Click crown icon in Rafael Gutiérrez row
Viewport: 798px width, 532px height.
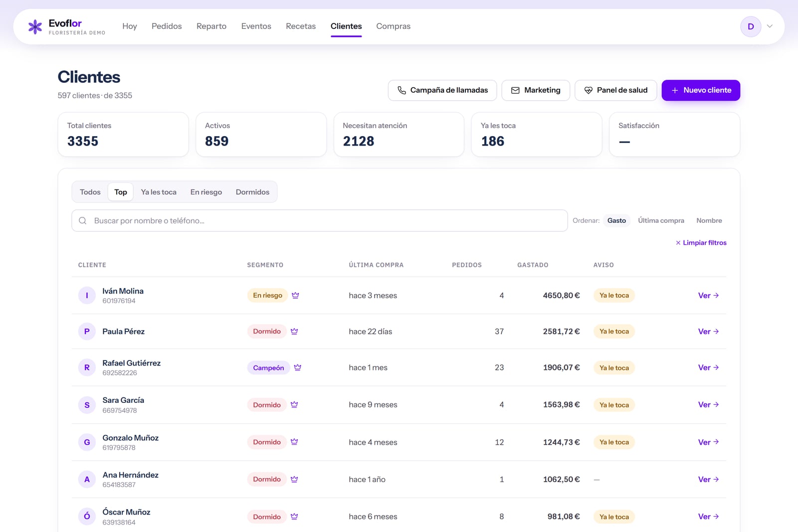tap(298, 367)
